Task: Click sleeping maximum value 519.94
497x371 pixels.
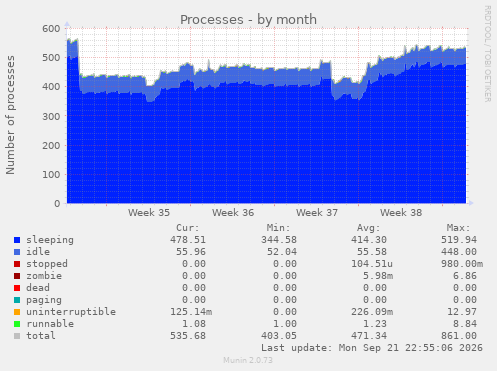Action: pos(459,240)
